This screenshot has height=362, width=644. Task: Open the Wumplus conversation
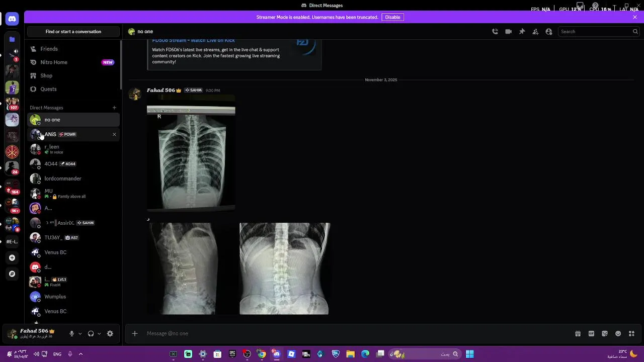[x=73, y=297]
